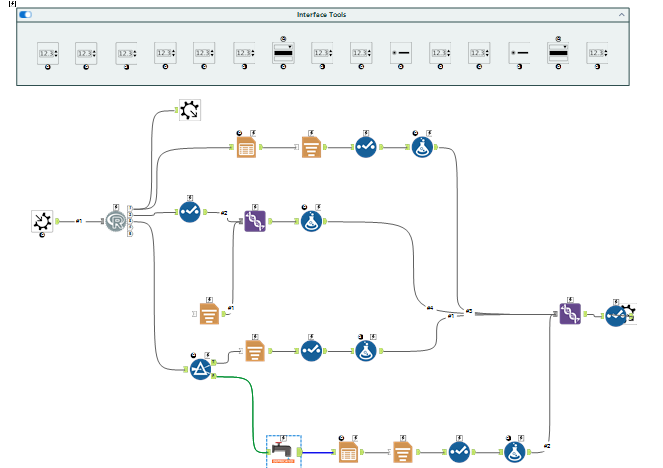Click the R tool's fifth output anchor

(x=130, y=234)
